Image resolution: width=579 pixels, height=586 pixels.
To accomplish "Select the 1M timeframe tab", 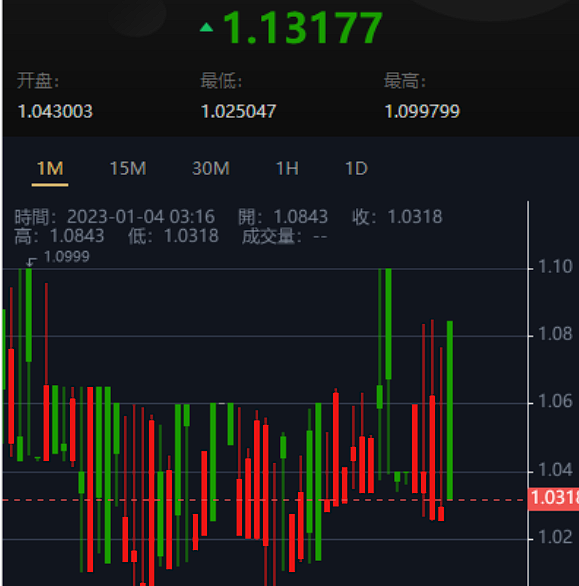I will tap(50, 169).
